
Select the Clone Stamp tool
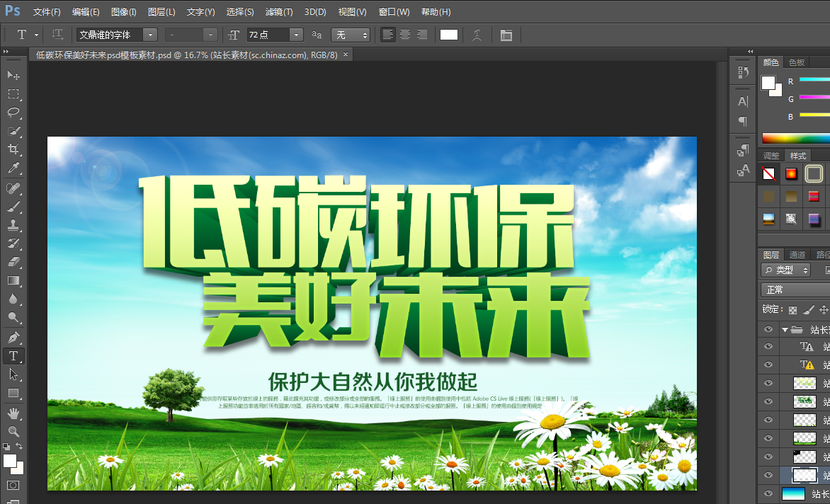point(13,225)
